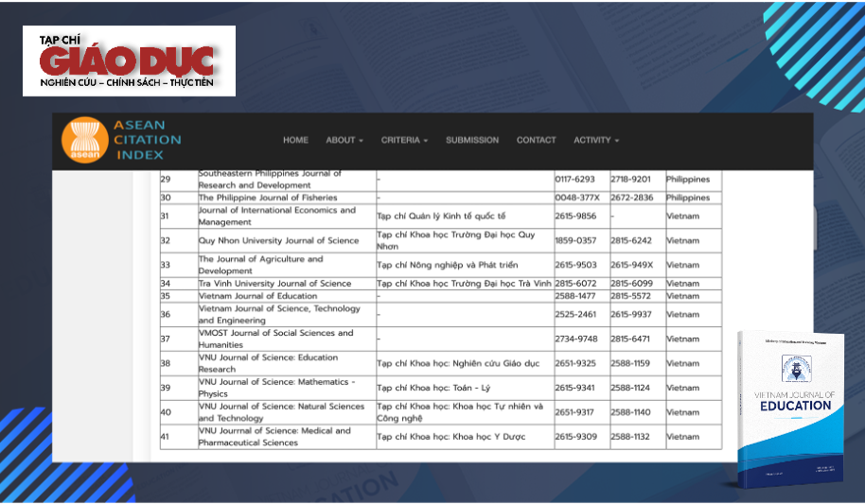Click Quy Nhon University Journal of Science
The image size is (865, 504).
278,241
